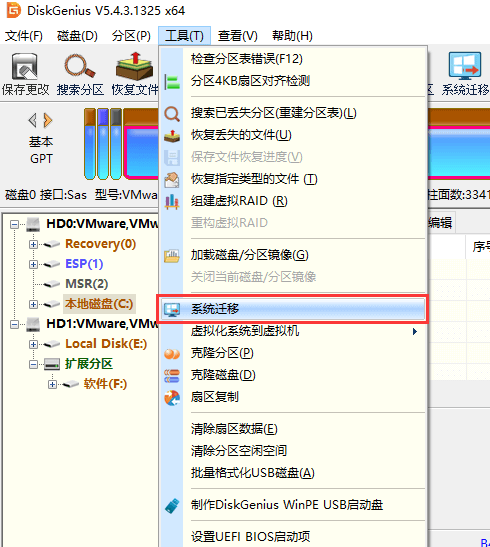Expand the Recovery(0) partition node
This screenshot has width=490, height=547.
pos(33,245)
